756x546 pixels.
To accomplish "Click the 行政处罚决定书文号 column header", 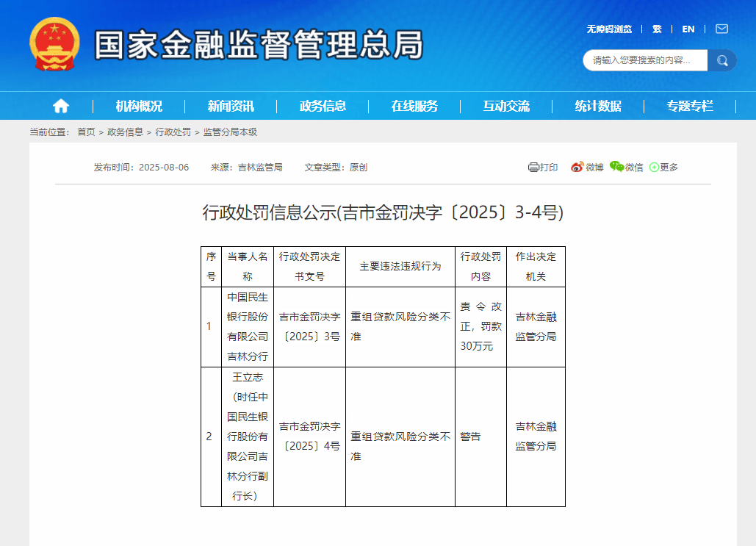I will tap(309, 267).
